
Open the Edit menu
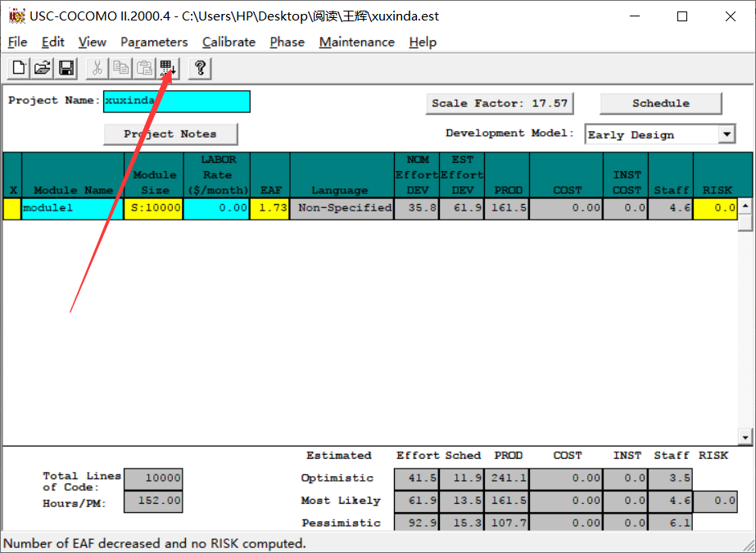(x=52, y=42)
